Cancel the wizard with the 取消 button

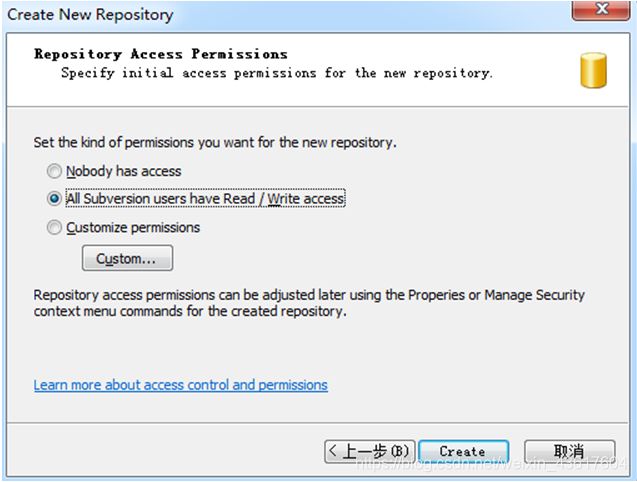coord(570,452)
